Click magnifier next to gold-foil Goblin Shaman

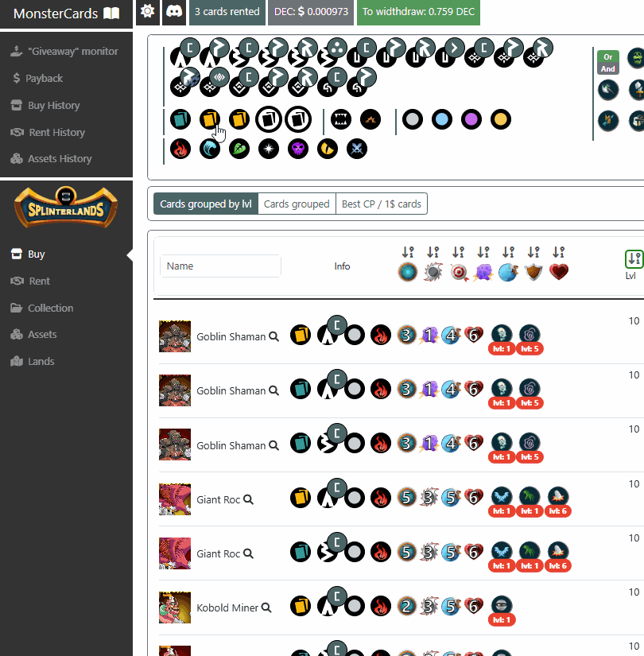(x=274, y=336)
